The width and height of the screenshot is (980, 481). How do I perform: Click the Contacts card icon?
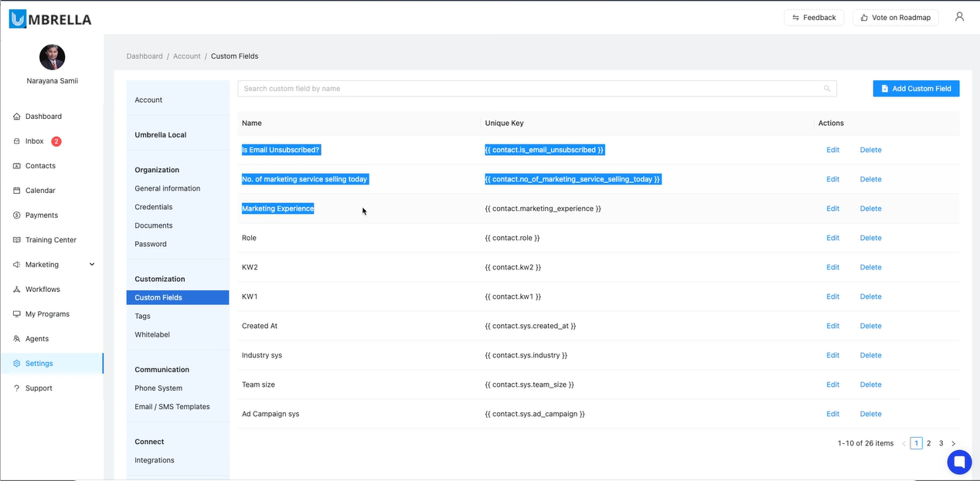coord(17,166)
